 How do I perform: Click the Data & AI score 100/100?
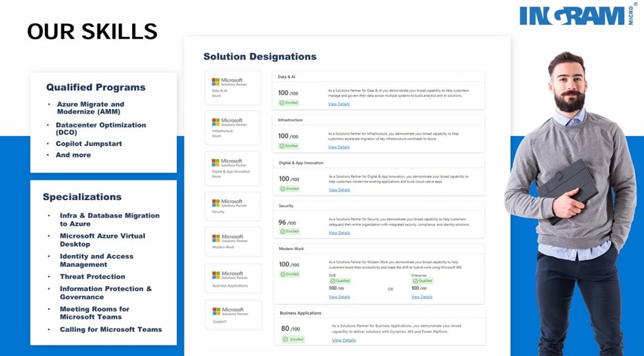click(289, 93)
